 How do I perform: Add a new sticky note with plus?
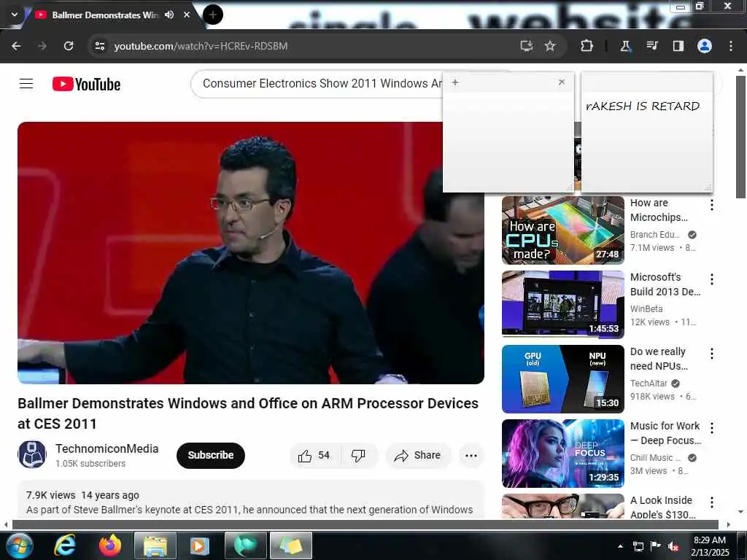455,82
